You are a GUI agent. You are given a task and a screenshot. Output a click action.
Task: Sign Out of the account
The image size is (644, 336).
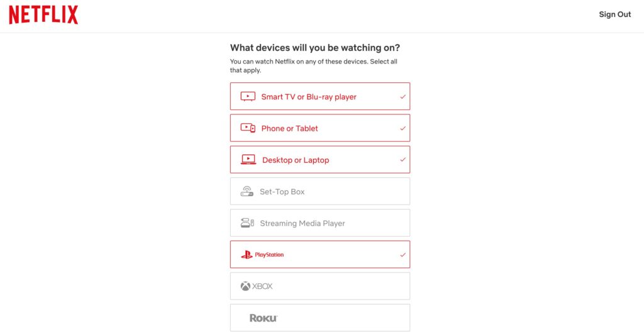point(614,14)
